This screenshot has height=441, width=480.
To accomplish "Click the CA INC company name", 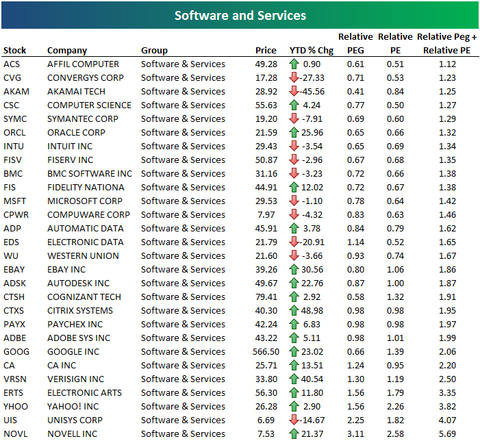I will click(x=62, y=365).
